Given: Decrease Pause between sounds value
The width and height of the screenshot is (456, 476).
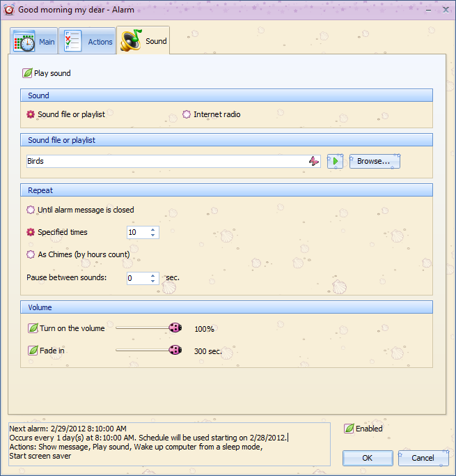Looking at the screenshot, I should [152, 281].
